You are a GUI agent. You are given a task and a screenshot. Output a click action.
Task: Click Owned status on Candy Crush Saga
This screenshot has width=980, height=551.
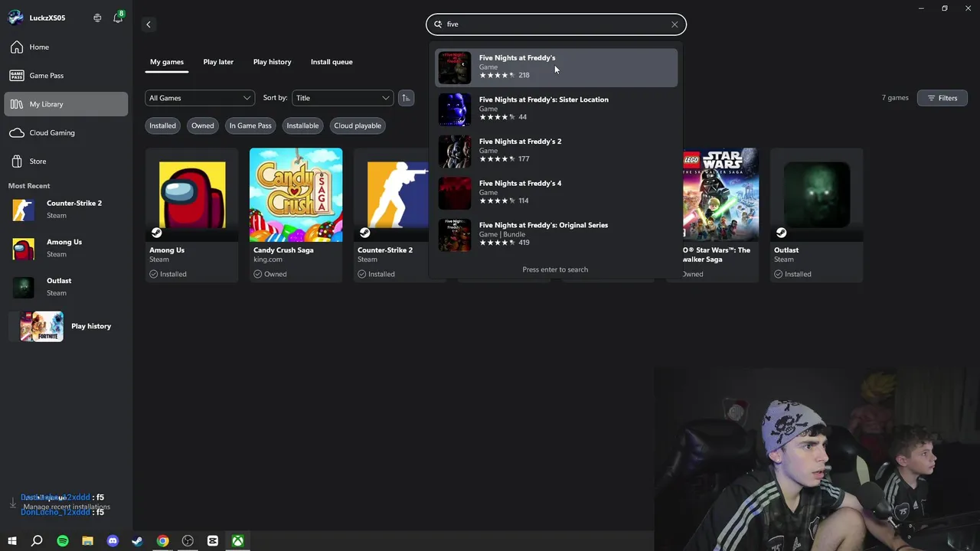tap(270, 274)
